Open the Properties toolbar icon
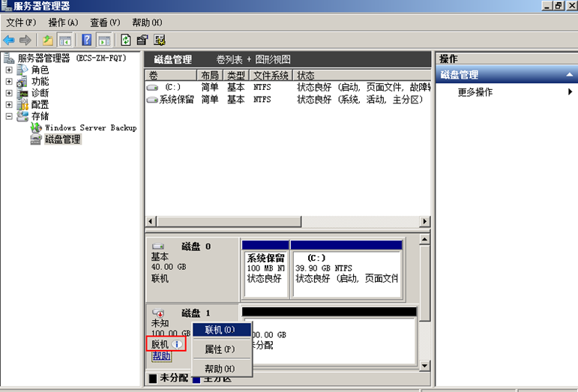Viewport: 578px width, 392px height. point(142,40)
